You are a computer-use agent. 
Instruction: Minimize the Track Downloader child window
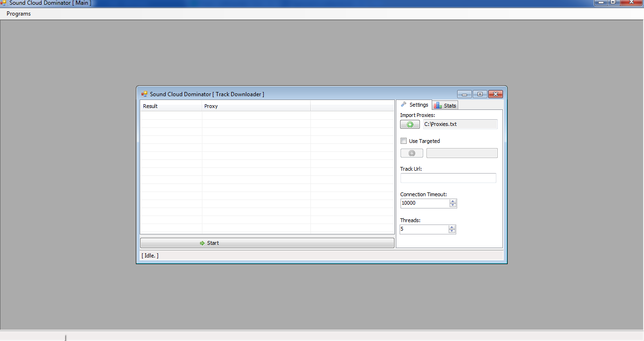click(x=464, y=94)
